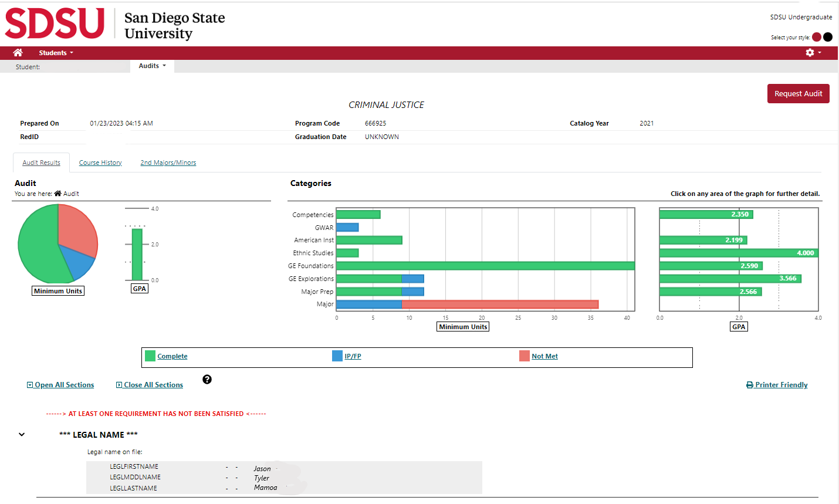Click the catalog year 2021 value
Viewport: 839px width, 504px height.
click(x=647, y=123)
